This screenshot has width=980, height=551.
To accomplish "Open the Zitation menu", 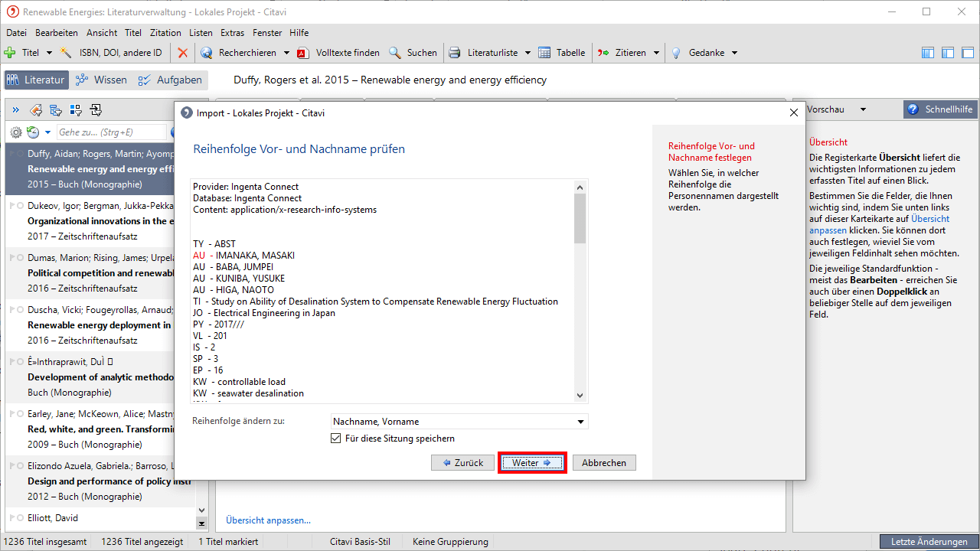I will point(165,33).
